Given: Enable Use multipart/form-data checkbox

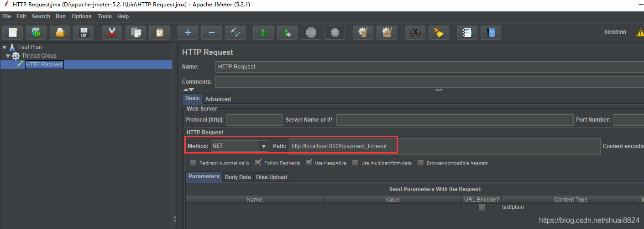Looking at the screenshot, I should pyautogui.click(x=356, y=163).
